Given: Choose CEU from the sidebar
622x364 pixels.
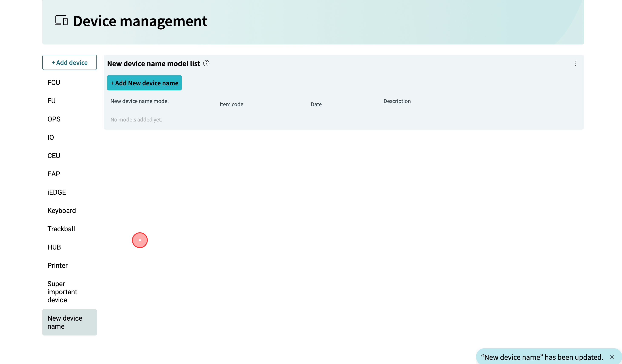Looking at the screenshot, I should click(x=69, y=156).
